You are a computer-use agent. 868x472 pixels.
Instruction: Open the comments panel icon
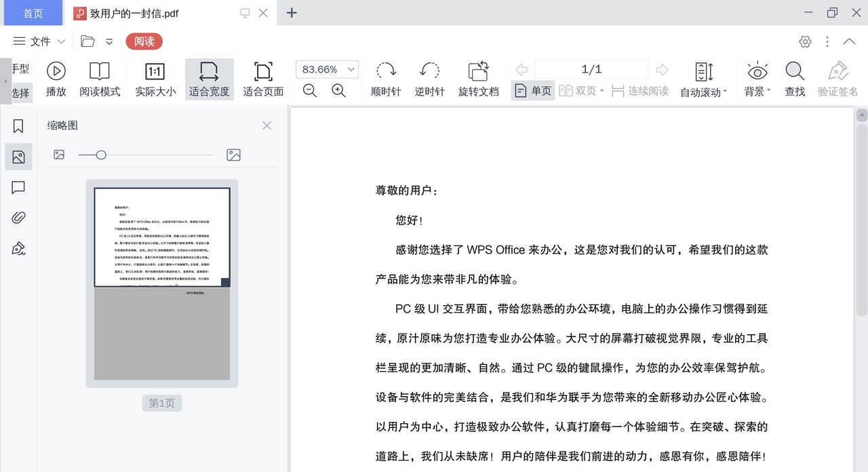18,188
